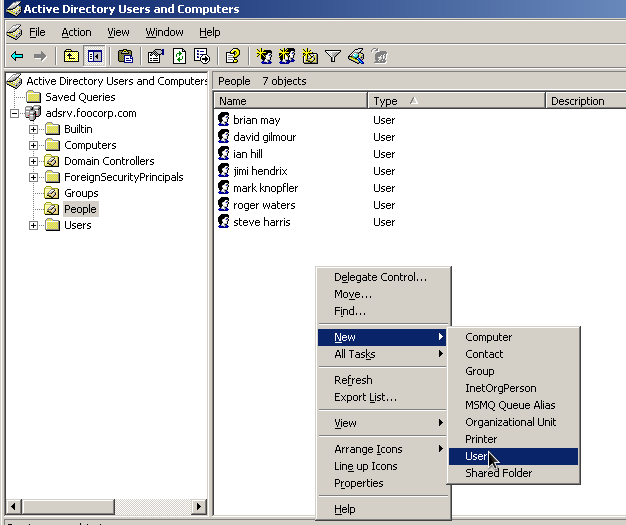626x525 pixels.
Task: Click the Find objects toolbar icon
Action: [356, 56]
